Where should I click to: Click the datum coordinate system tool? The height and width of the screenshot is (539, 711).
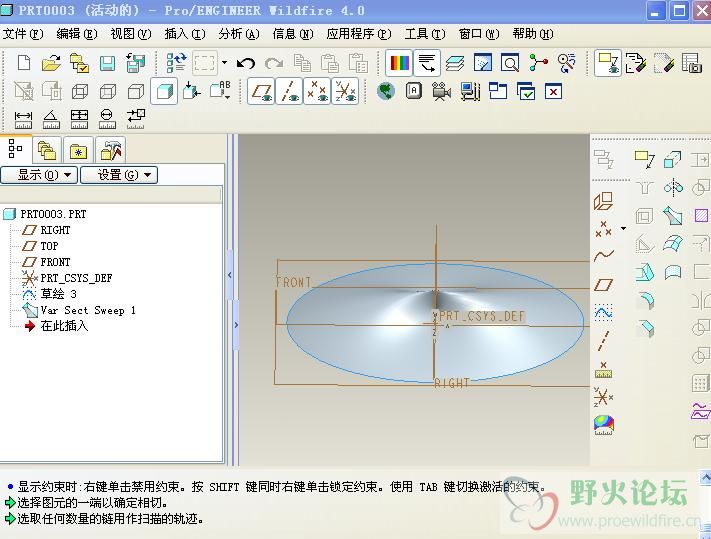[604, 397]
